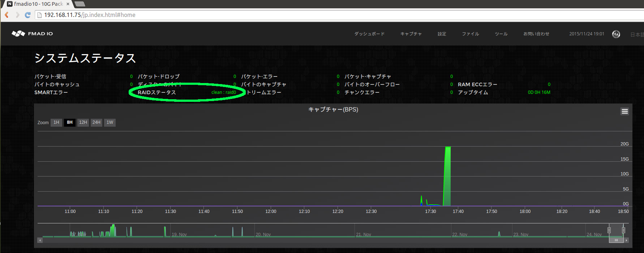Click the 17:30 time axis label
This screenshot has width=644, height=253.
pos(430,211)
